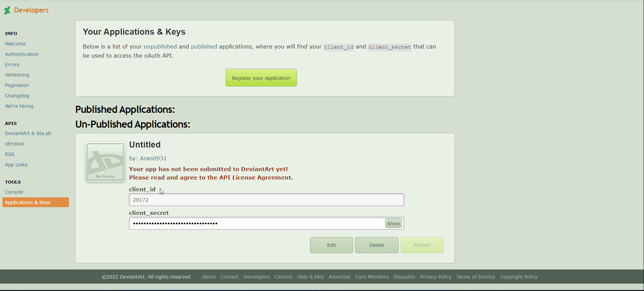The image size is (644, 291).
Task: Click the Untitled application title
Action: (x=145, y=144)
